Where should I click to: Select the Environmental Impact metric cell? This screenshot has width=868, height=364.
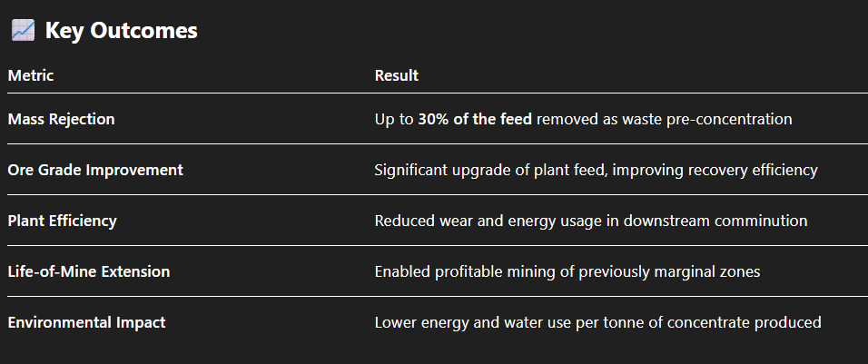tap(86, 322)
